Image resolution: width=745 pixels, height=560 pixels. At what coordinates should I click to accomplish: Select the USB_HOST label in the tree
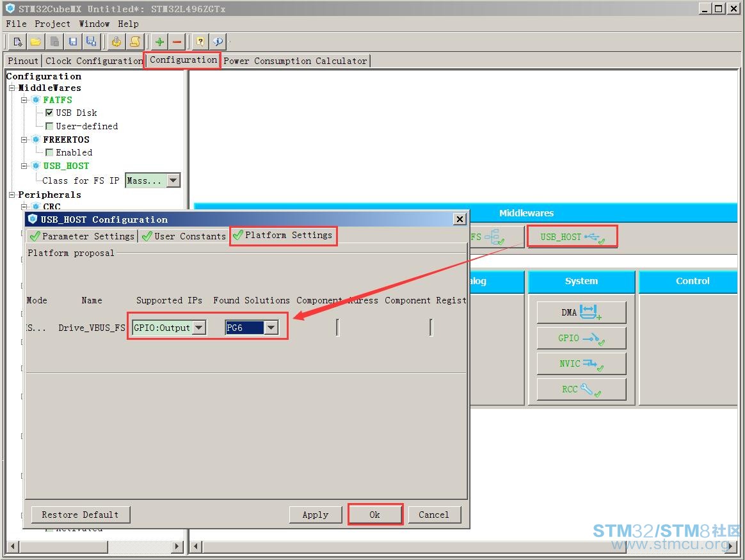coord(66,166)
